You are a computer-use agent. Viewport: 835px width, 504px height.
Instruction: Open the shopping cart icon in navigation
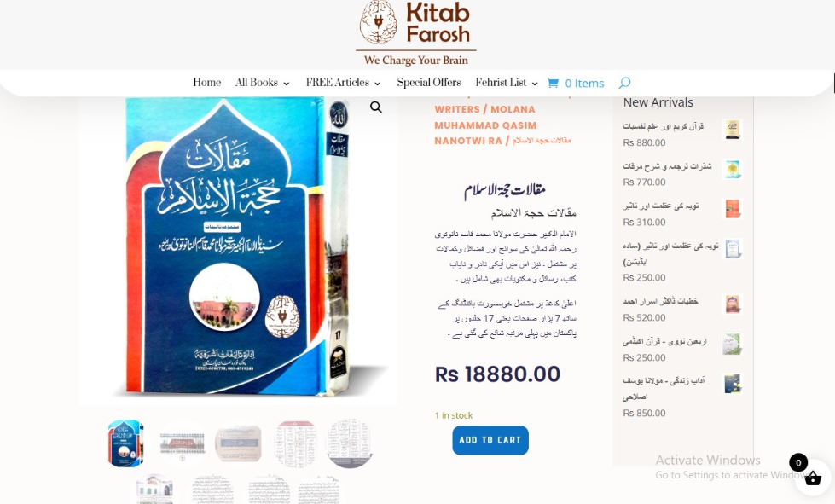point(553,83)
